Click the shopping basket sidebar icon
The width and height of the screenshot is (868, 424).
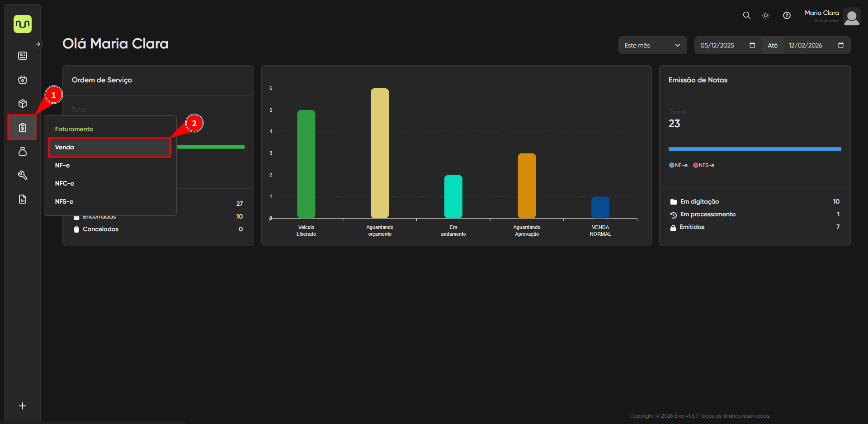(22, 80)
